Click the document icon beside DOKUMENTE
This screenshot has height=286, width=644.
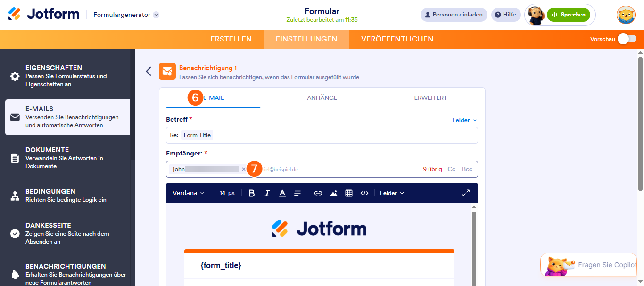[15, 158]
